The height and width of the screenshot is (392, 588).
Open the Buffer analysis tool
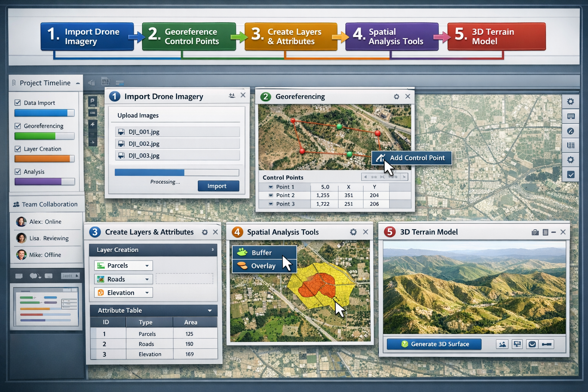coord(261,253)
